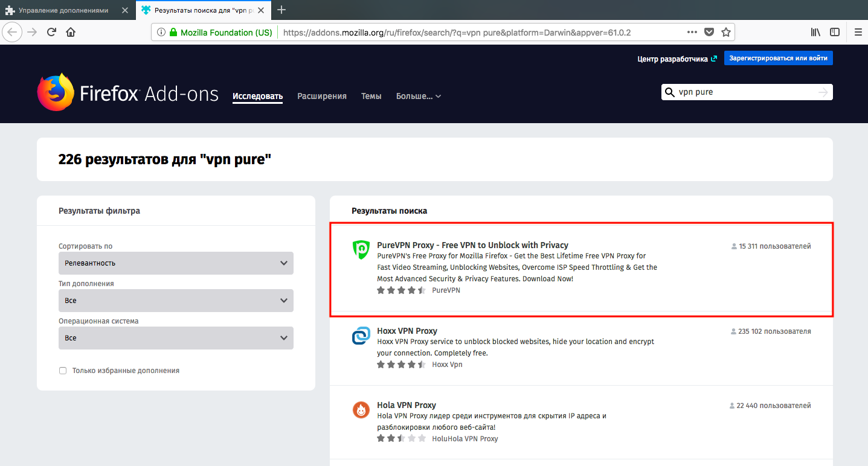Open the Операционная система dropdown
The image size is (868, 466).
176,338
